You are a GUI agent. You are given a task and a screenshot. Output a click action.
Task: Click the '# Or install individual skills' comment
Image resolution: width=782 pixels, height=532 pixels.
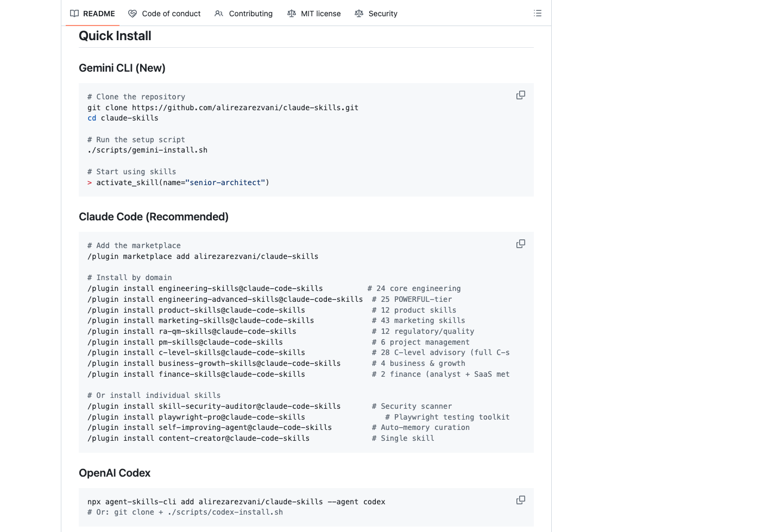click(x=154, y=395)
